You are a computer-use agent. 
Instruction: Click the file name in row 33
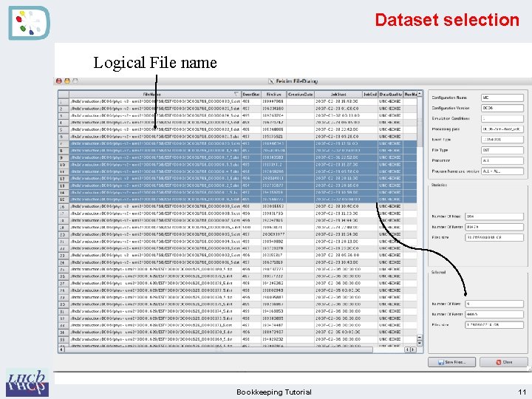point(151,325)
